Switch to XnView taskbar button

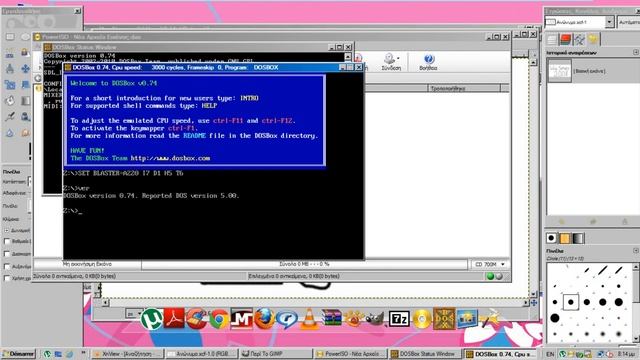click(x=127, y=354)
